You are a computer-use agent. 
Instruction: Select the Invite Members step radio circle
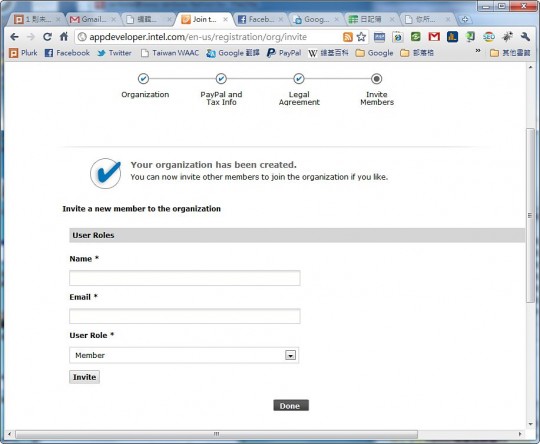[376, 79]
